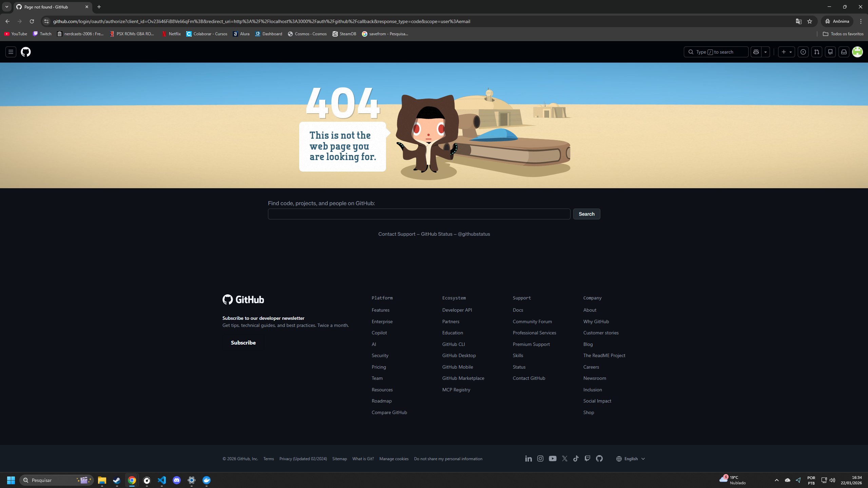Expand the English language selector
Viewport: 868px width, 488px height.
[x=643, y=458]
